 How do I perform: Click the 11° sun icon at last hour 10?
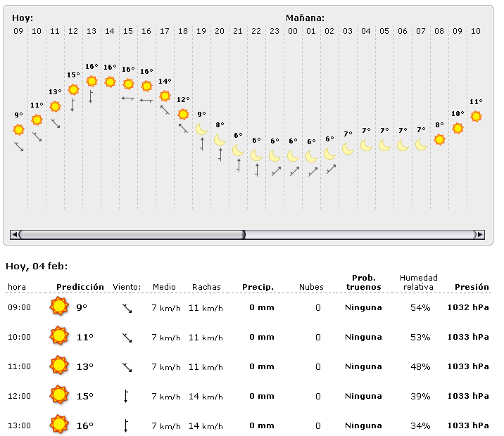click(x=476, y=116)
